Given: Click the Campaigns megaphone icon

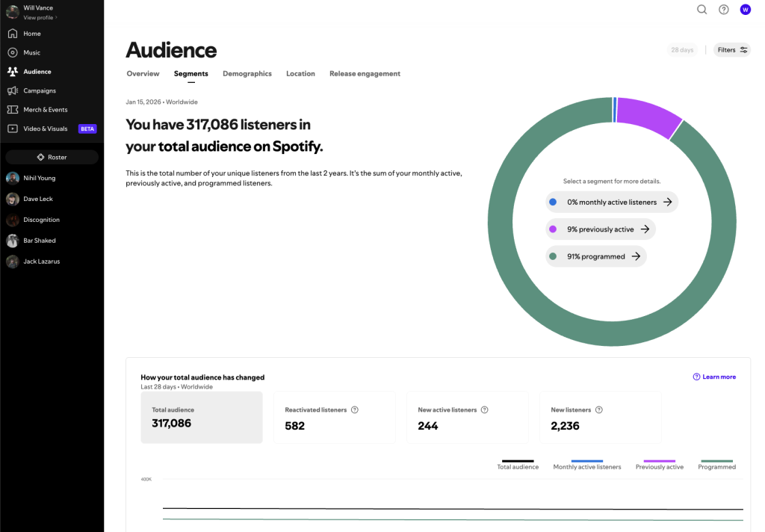Looking at the screenshot, I should [12, 91].
